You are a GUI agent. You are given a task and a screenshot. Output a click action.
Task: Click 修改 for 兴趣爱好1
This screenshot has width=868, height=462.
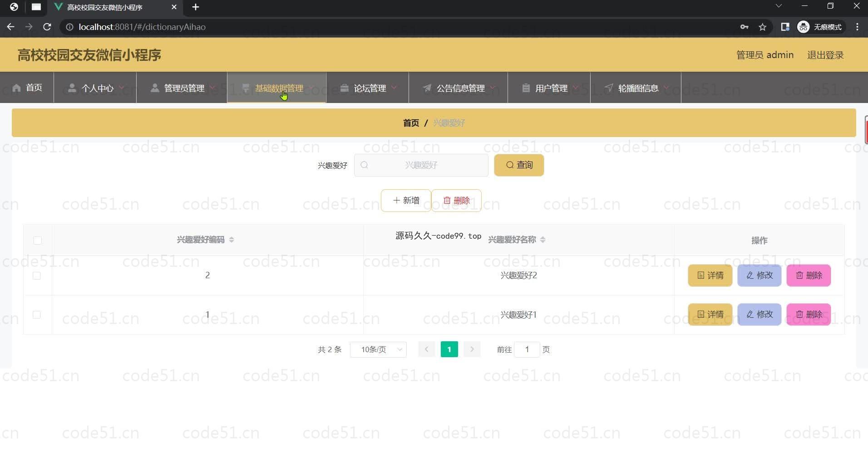point(759,315)
